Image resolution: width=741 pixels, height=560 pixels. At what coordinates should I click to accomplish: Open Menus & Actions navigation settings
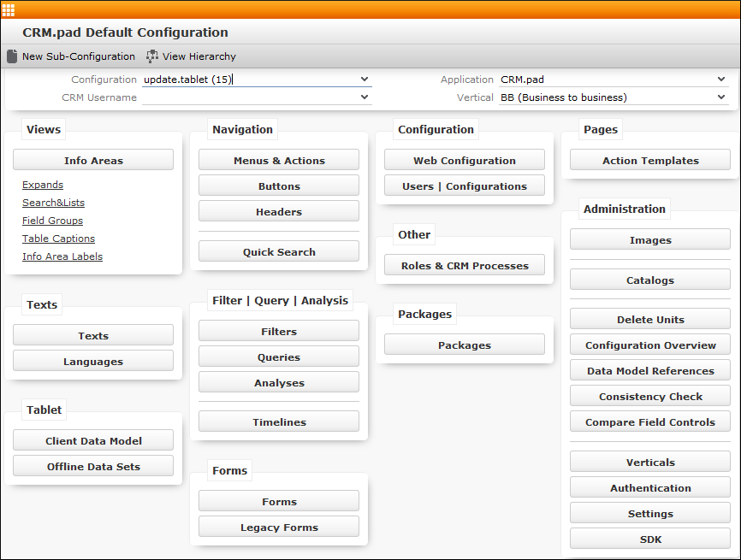coord(279,161)
